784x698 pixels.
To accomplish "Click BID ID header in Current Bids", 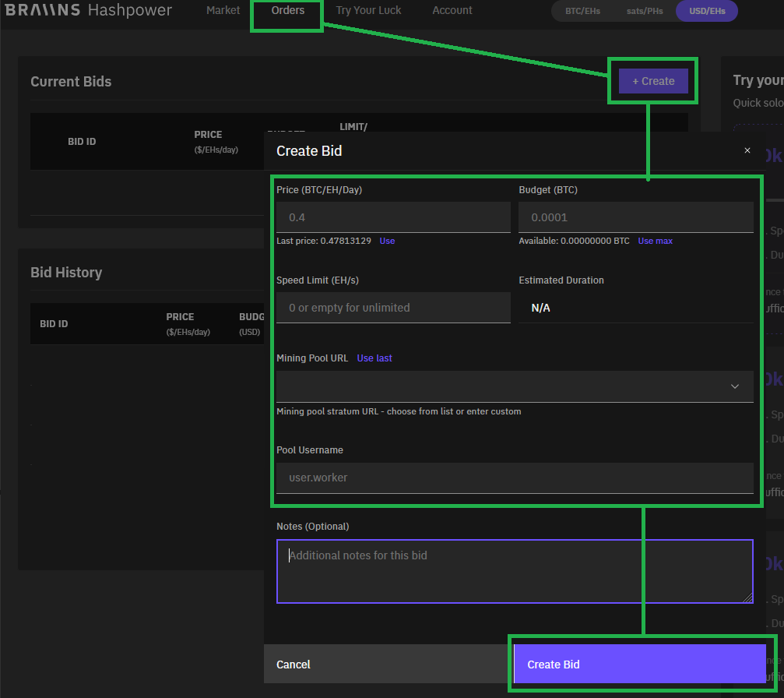I will (x=82, y=142).
